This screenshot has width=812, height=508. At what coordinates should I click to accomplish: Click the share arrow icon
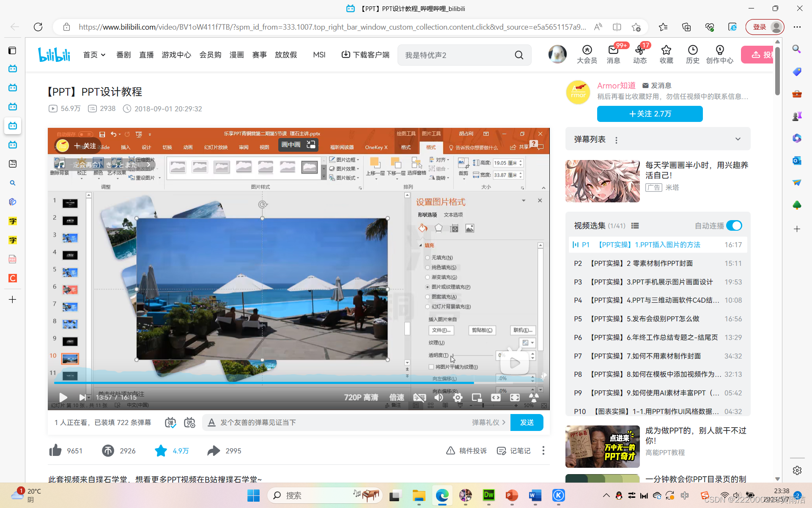214,450
